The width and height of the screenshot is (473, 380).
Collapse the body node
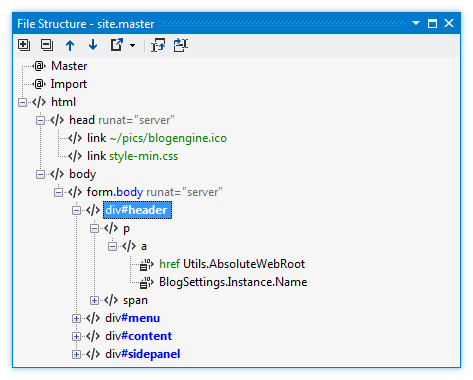tap(40, 174)
